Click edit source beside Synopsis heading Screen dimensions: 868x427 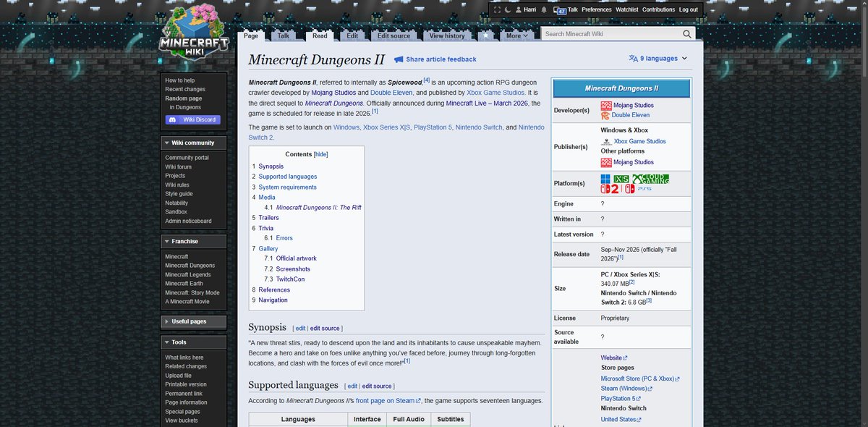click(x=325, y=329)
